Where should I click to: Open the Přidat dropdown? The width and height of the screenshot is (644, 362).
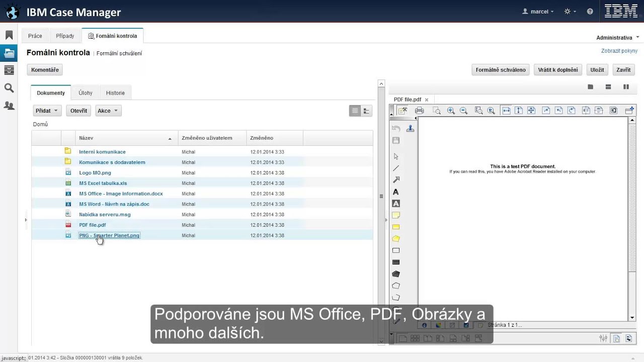(x=47, y=111)
